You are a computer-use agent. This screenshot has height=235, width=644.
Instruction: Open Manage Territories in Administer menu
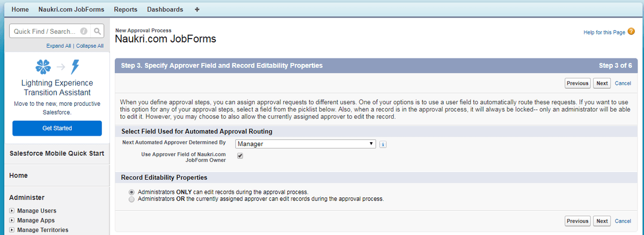pyautogui.click(x=42, y=230)
